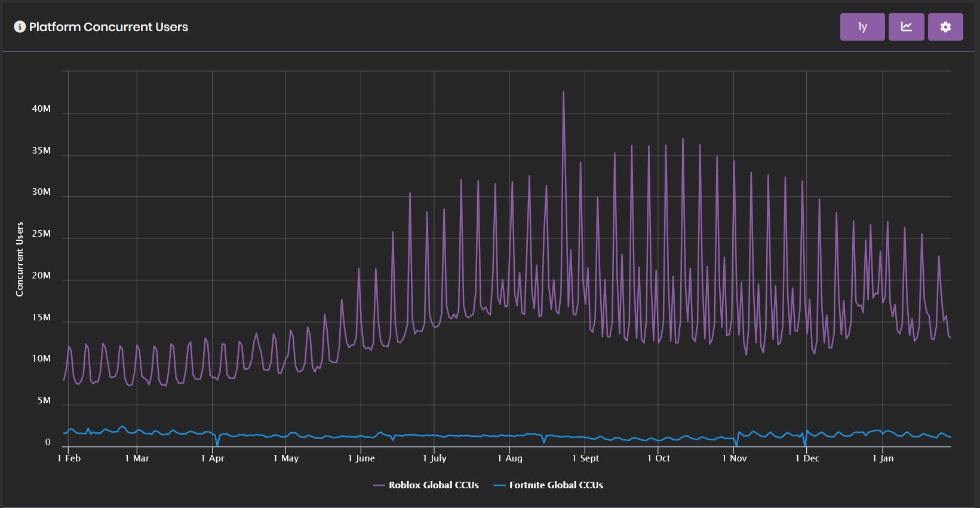Click the info icon beside Platform Concurrent Users
This screenshot has height=508, width=980.
point(20,27)
